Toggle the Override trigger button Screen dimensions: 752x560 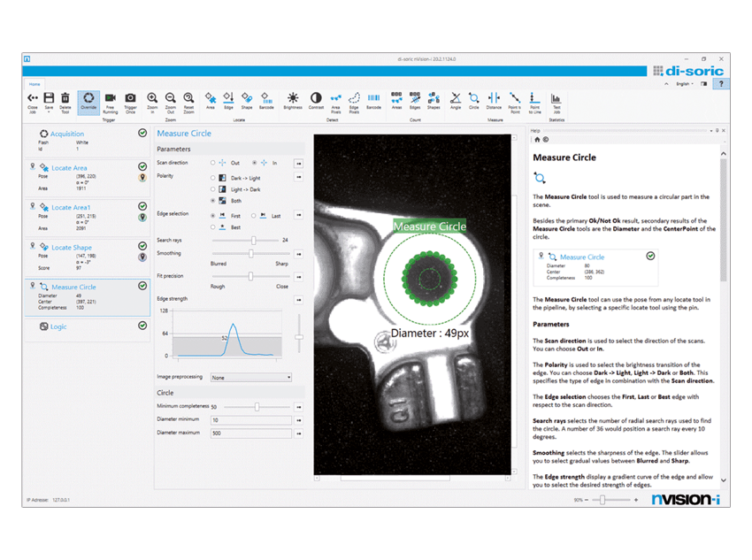[88, 103]
